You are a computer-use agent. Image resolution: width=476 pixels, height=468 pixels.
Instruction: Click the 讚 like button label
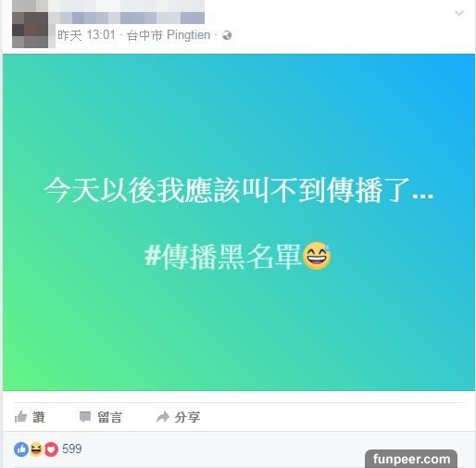[39, 417]
